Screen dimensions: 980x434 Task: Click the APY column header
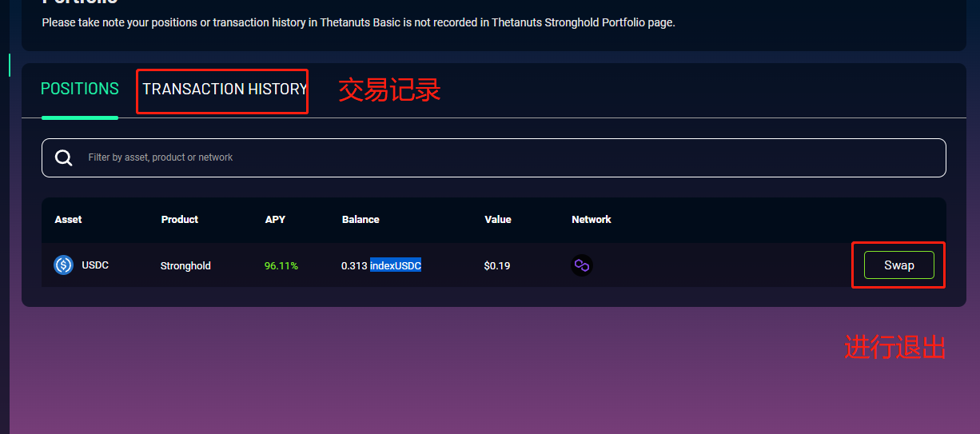[x=276, y=219]
